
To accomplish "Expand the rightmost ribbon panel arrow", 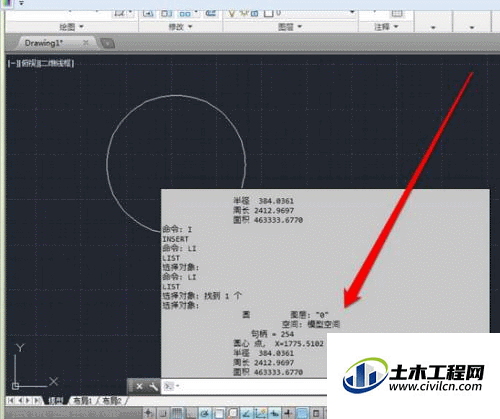I will coord(472,27).
